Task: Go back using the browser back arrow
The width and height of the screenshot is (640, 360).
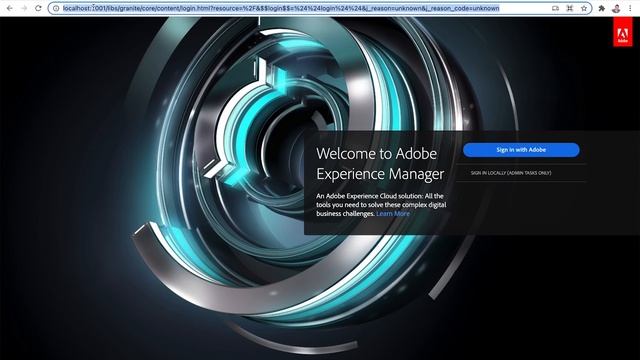Action: [x=9, y=8]
